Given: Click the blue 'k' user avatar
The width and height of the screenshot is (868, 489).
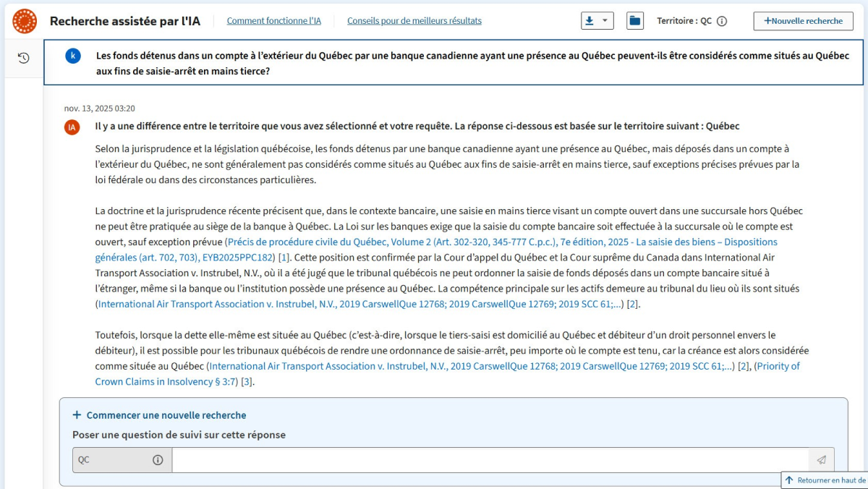Looking at the screenshot, I should [x=73, y=56].
